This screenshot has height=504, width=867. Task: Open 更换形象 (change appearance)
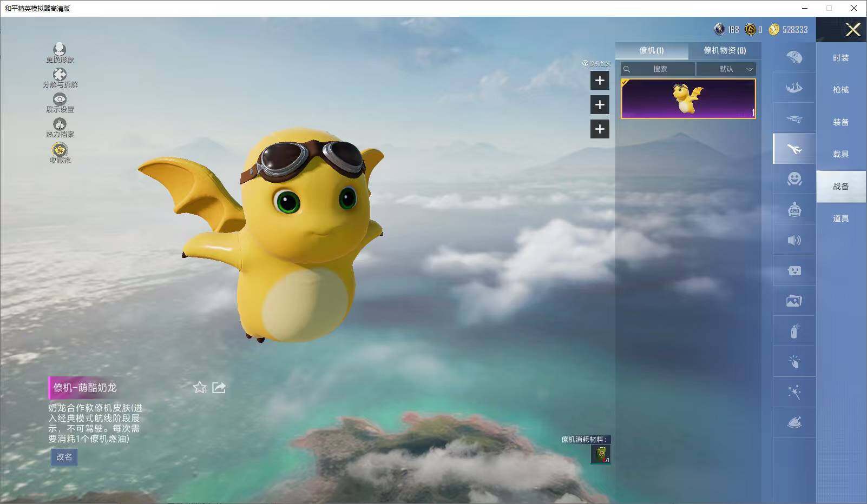[60, 53]
